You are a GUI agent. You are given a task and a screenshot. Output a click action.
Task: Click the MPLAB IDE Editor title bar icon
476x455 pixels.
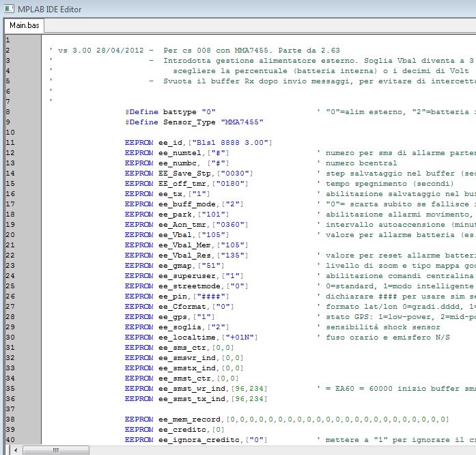coord(9,8)
